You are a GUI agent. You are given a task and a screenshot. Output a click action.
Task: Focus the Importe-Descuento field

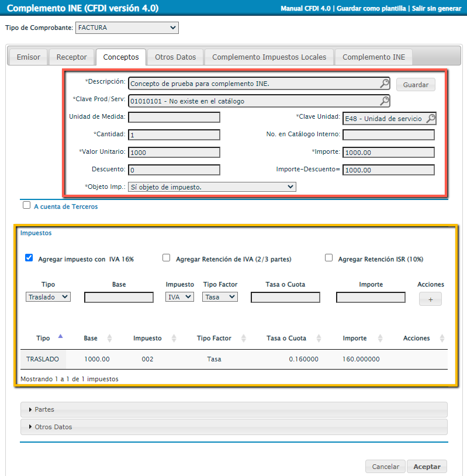389,170
